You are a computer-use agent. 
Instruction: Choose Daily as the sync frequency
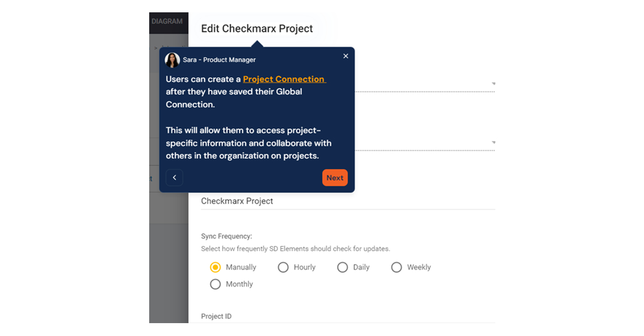(342, 267)
